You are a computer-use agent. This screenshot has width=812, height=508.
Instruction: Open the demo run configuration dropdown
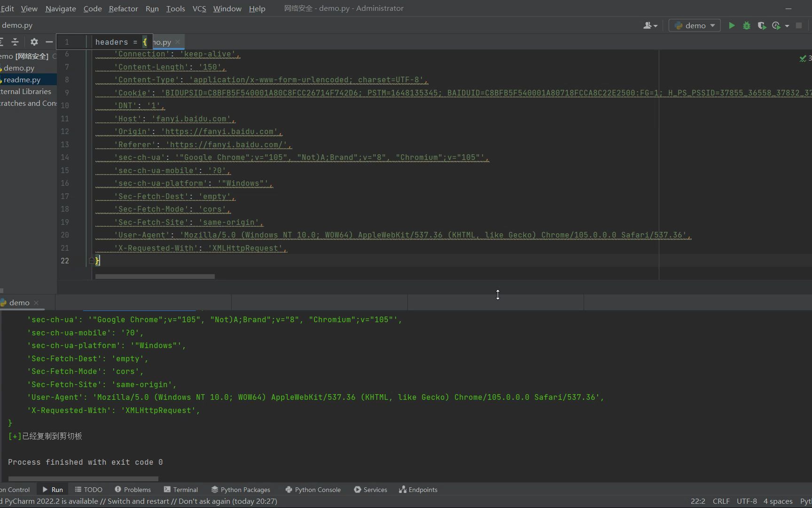695,26
